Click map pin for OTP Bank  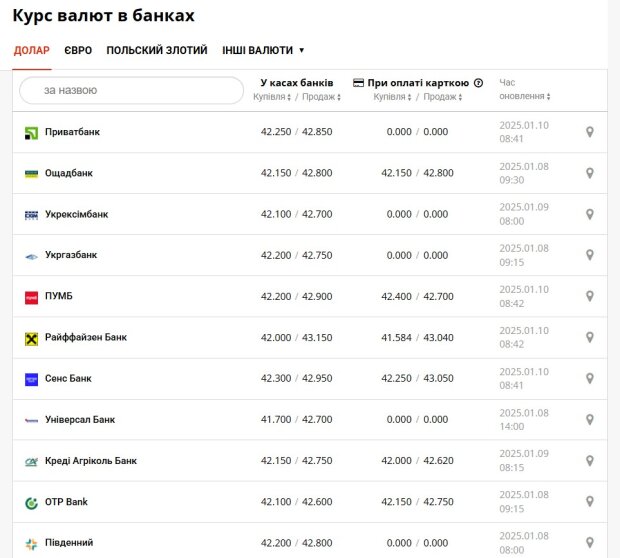[590, 501]
